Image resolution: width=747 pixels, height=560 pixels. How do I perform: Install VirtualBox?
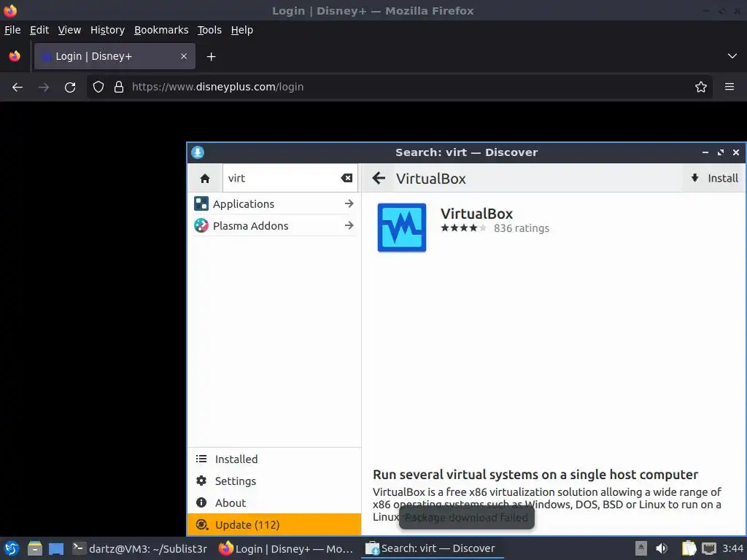[x=714, y=179]
